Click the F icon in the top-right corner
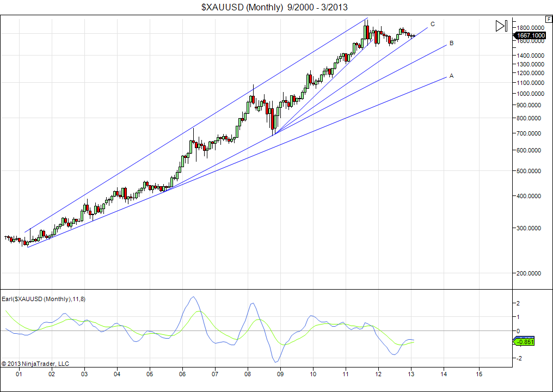The height and width of the screenshot is (392, 553). 548,18
